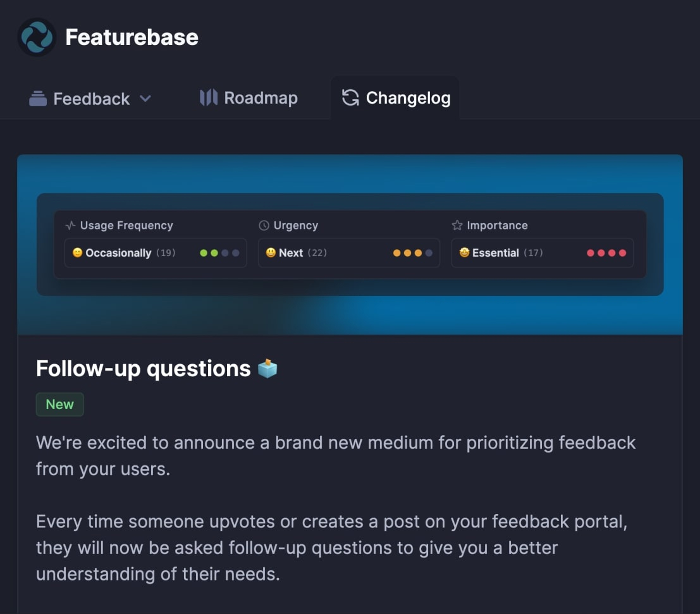
Task: Click the Urgency clock icon
Action: point(264,226)
